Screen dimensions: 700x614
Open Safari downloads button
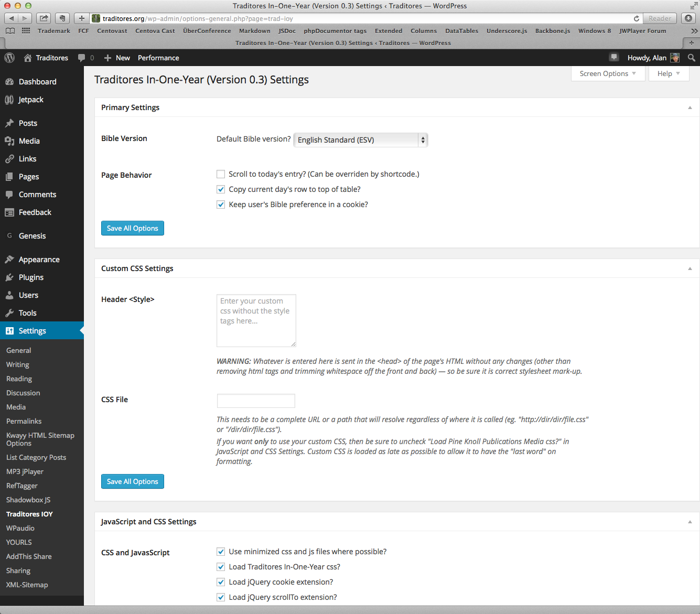tap(688, 18)
